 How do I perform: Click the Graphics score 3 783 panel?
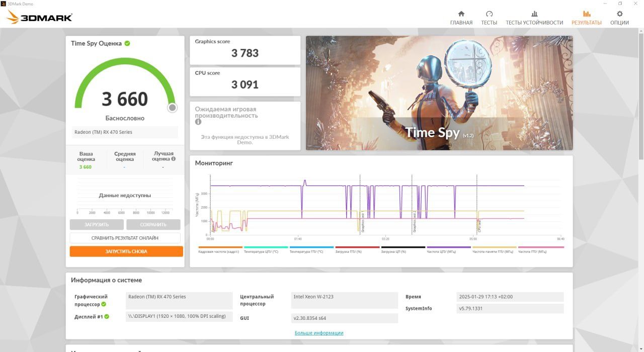point(245,50)
